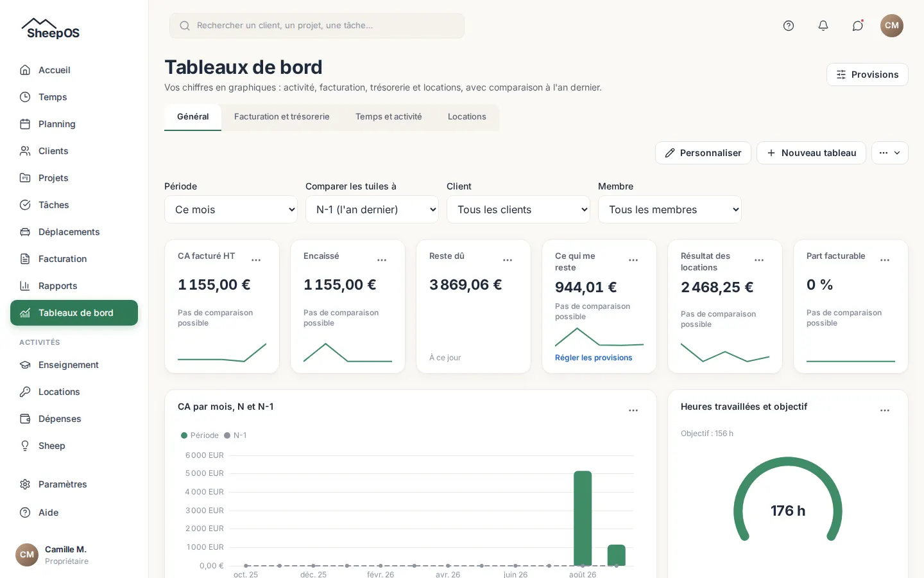
Task: Switch to the Locations tab
Action: [467, 117]
